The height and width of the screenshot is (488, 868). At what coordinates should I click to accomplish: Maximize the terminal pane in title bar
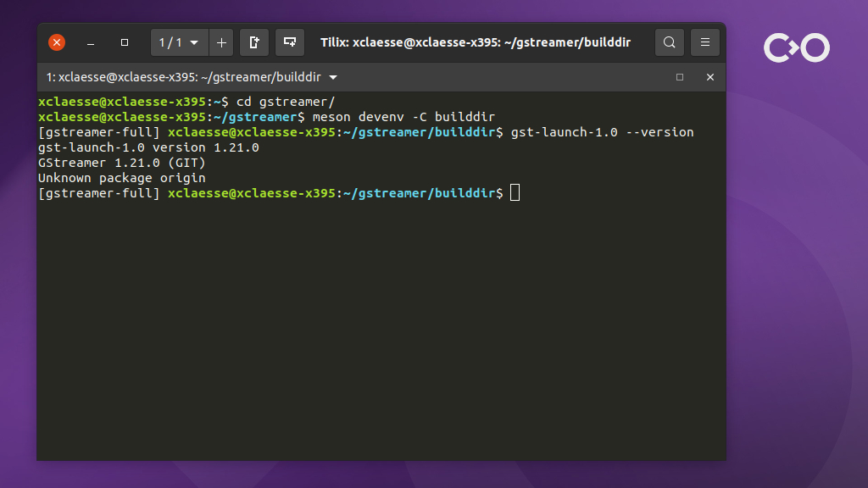pyautogui.click(x=680, y=77)
